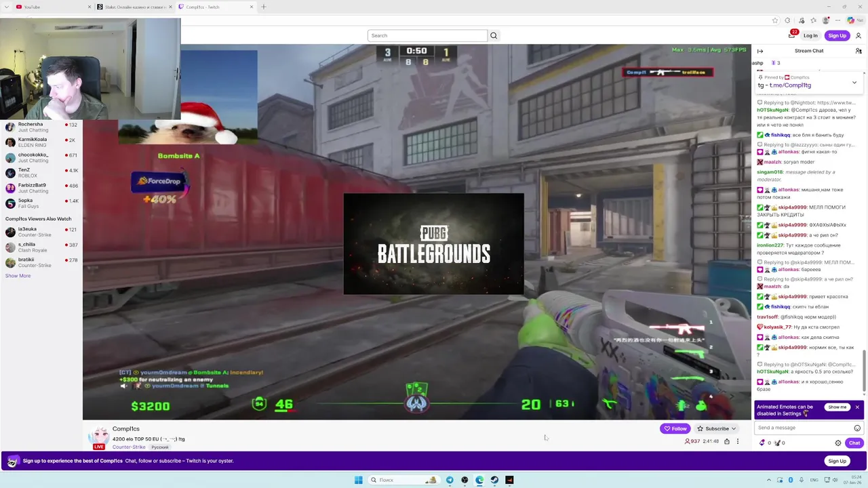Viewport: 868px width, 488px height.
Task: Open the user account menu icon
Action: [858, 35]
